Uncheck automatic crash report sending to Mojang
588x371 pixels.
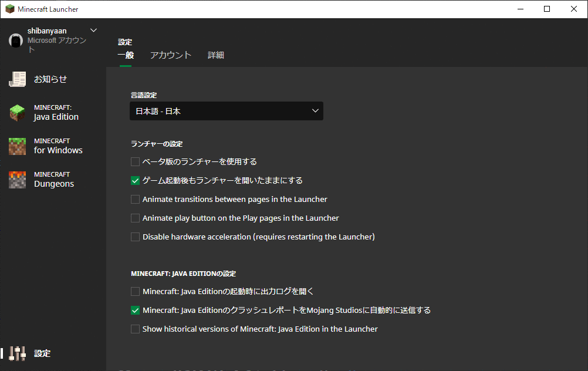point(135,310)
